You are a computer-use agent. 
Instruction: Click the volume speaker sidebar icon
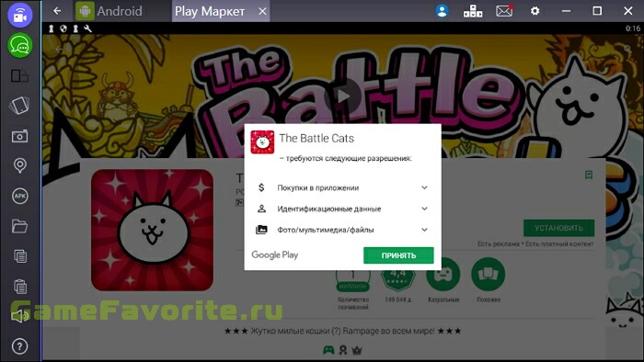tap(19, 316)
